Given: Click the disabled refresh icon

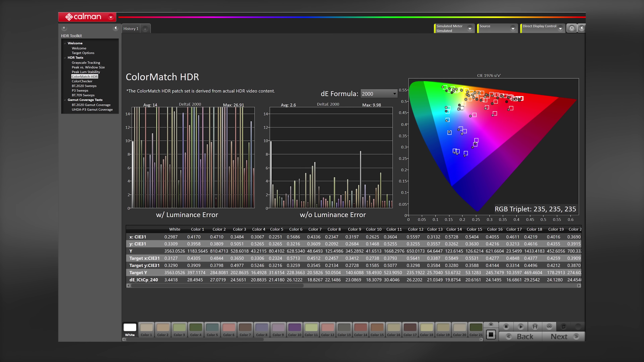Looking at the screenshot, I should click(x=563, y=326).
